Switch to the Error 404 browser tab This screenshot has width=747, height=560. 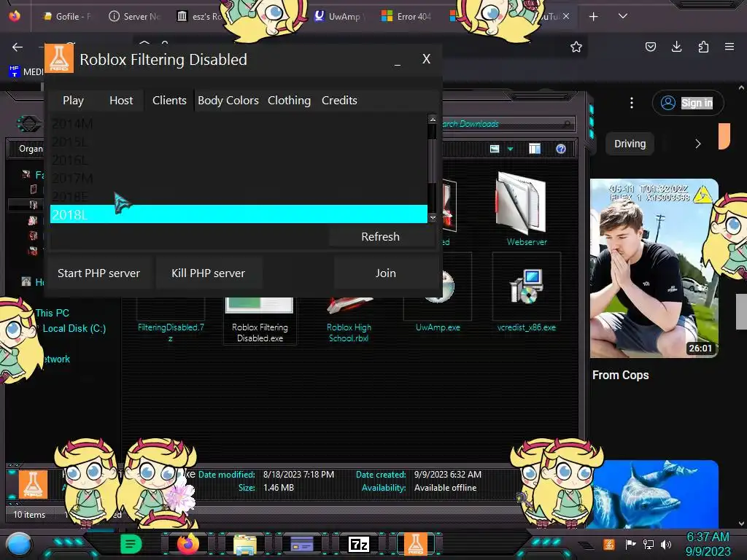407,16
